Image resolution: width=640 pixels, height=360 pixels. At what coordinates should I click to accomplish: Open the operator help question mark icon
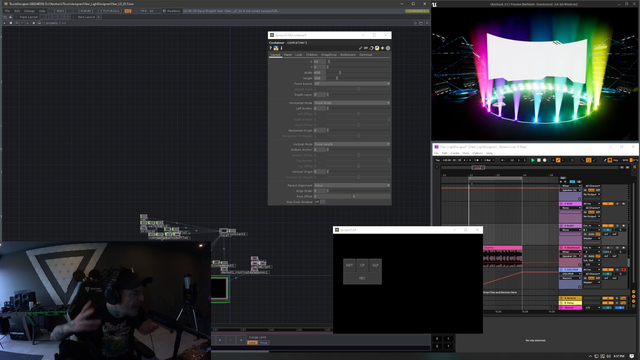(270, 48)
